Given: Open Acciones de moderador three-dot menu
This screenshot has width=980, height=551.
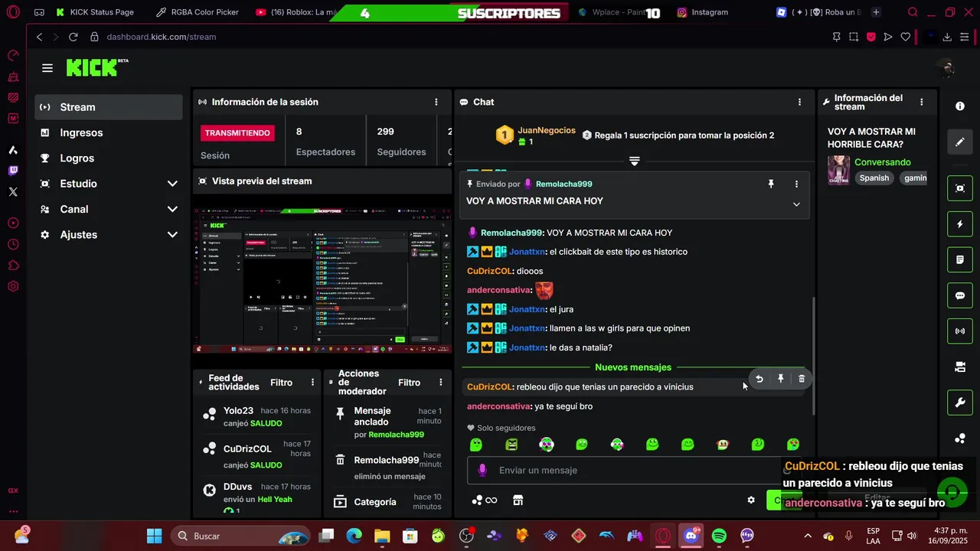Looking at the screenshot, I should [x=440, y=383].
